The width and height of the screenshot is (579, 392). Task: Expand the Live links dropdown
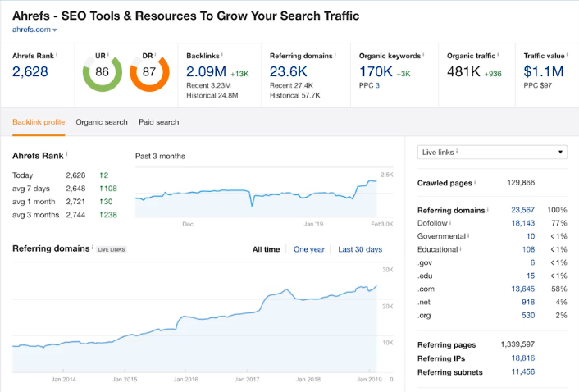[x=492, y=152]
